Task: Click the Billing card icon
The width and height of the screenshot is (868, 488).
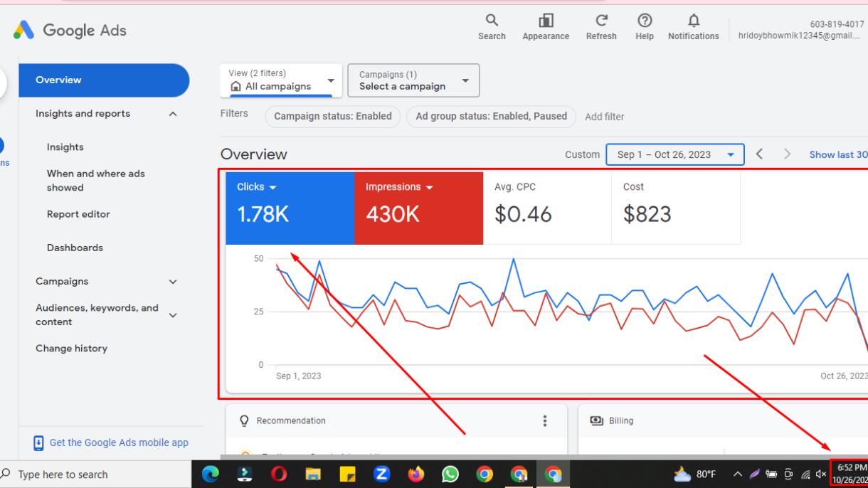Action: pyautogui.click(x=597, y=421)
